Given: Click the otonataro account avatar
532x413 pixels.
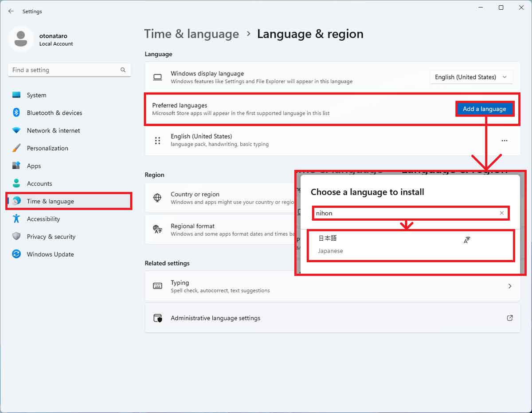Looking at the screenshot, I should 20,39.
